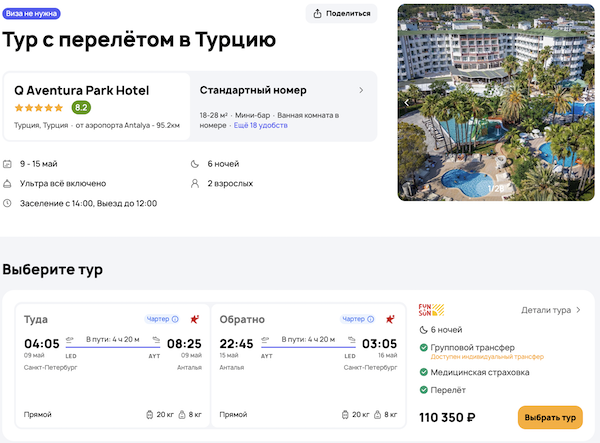Screen dimensions: 600x443
Task: Go to previous hotel photo arrow
Action: click(406, 101)
